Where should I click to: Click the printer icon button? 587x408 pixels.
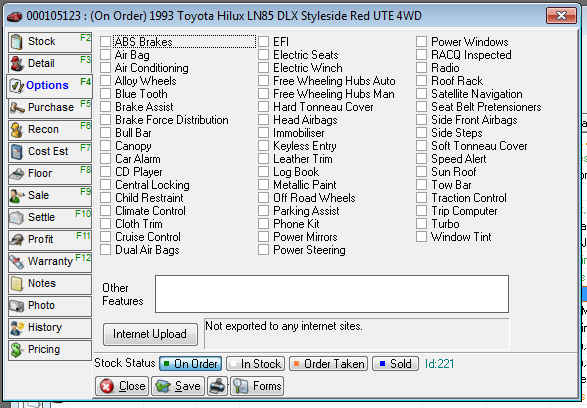(x=218, y=386)
